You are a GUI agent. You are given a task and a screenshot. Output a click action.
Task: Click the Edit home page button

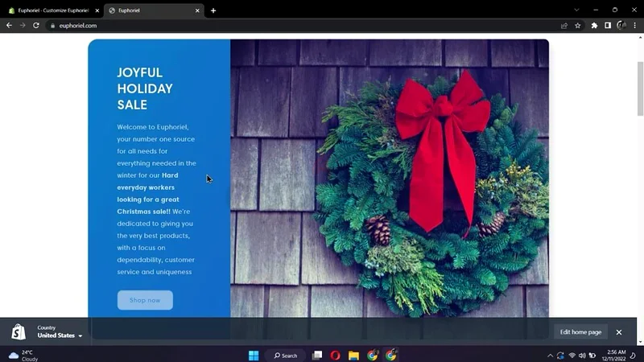pos(580,332)
